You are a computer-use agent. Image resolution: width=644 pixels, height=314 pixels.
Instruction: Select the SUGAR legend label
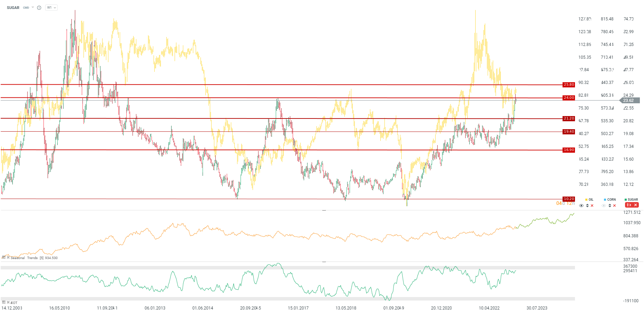(633, 200)
